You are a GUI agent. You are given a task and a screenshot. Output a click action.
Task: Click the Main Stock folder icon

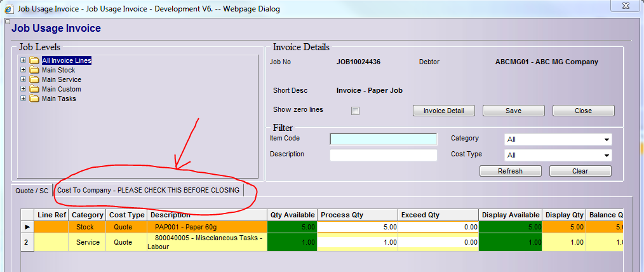[34, 70]
